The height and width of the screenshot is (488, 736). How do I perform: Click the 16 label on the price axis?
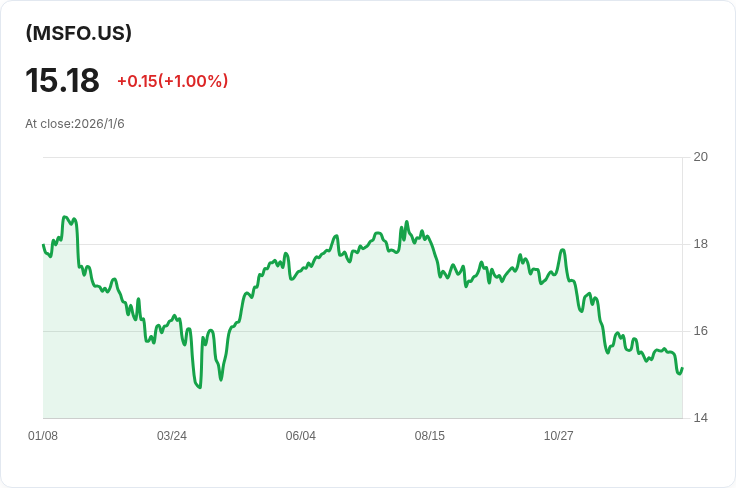point(700,331)
